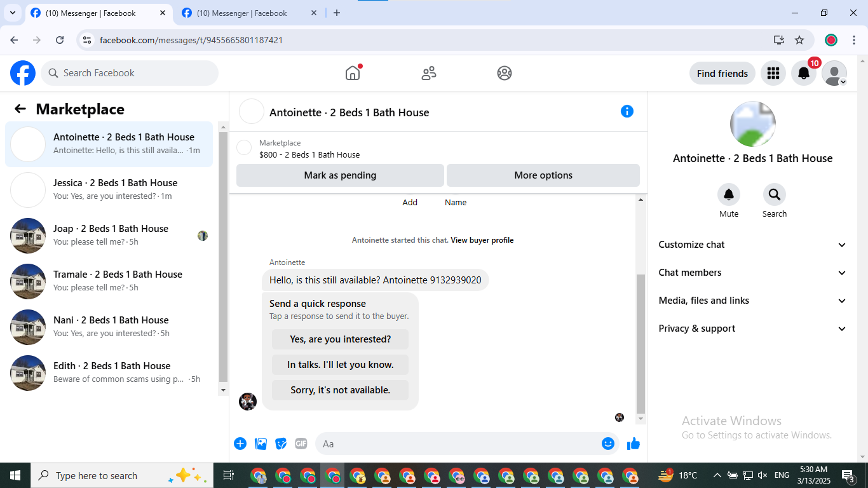The height and width of the screenshot is (488, 868).
Task: Go back from Marketplace chats list
Action: point(20,109)
